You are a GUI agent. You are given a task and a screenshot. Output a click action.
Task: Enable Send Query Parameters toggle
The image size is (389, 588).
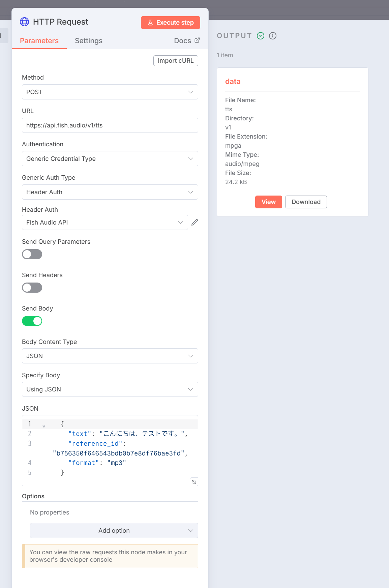point(32,254)
